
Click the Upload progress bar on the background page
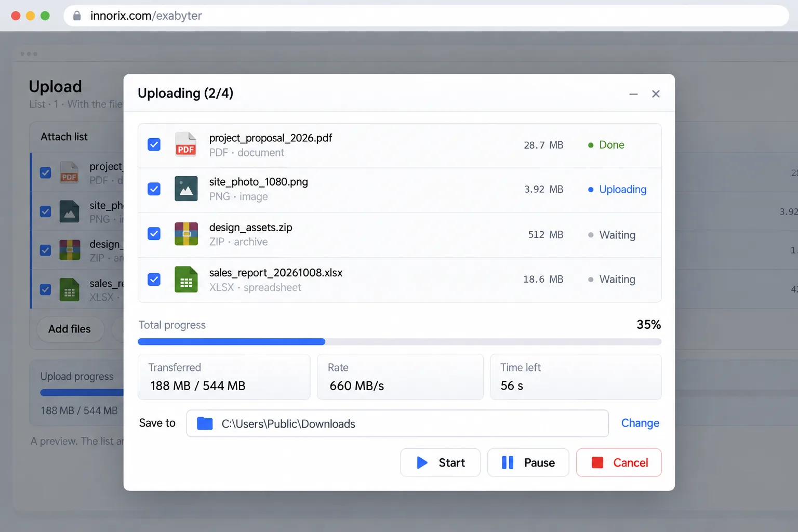pos(82,393)
